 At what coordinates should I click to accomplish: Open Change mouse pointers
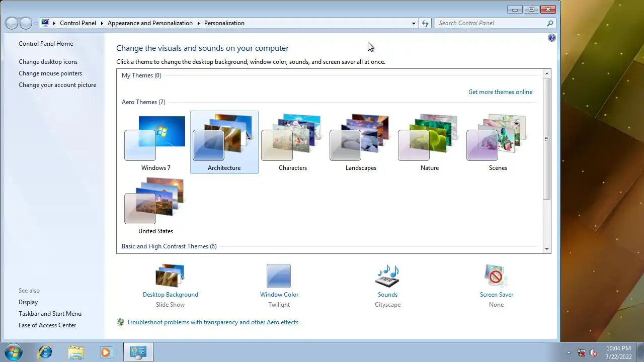click(x=50, y=73)
